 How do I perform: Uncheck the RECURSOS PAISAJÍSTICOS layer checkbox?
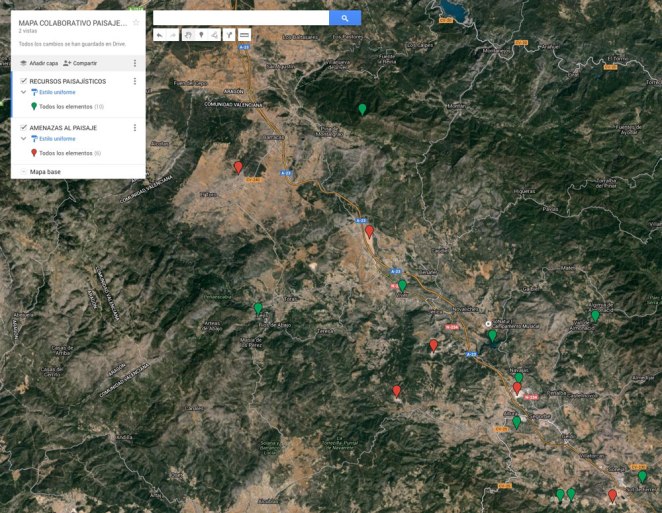pos(23,80)
